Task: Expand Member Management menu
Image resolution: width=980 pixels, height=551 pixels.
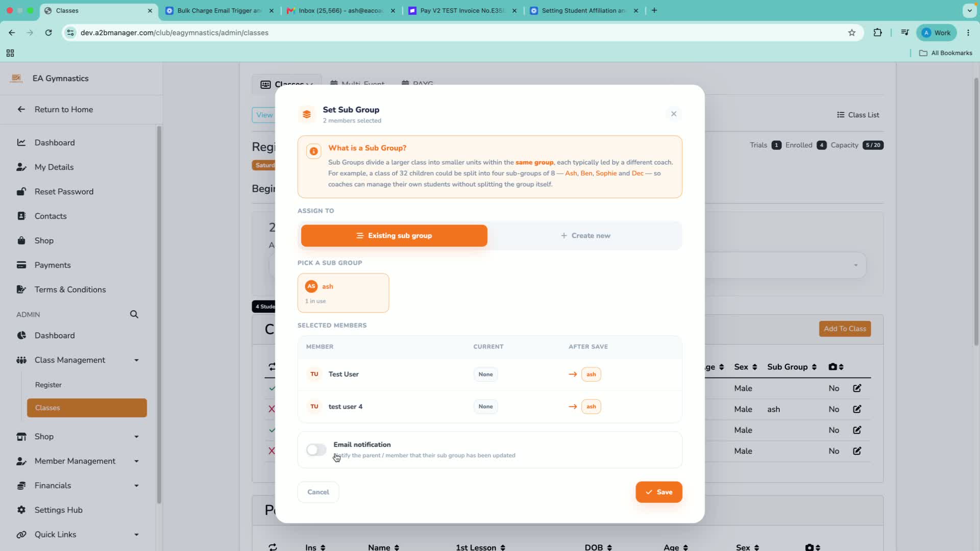Action: [78, 461]
